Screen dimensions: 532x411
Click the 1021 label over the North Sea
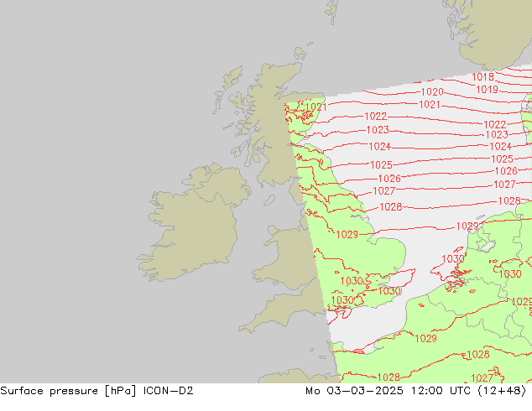(430, 105)
